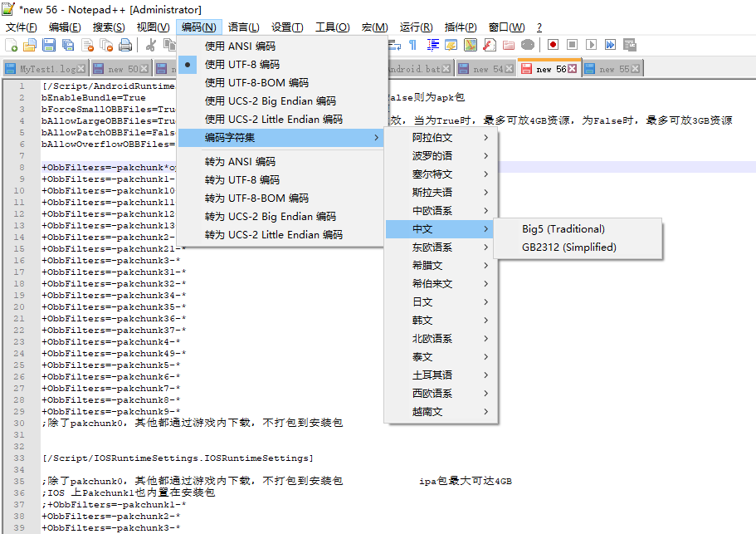Switch to the new 54 tab
The width and height of the screenshot is (756, 534).
[x=485, y=69]
